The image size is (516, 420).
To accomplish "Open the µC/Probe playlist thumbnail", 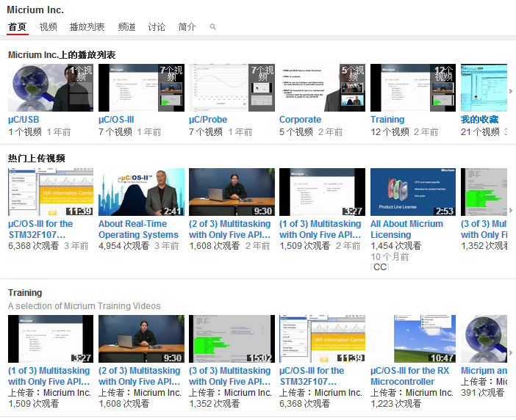I will (x=232, y=88).
